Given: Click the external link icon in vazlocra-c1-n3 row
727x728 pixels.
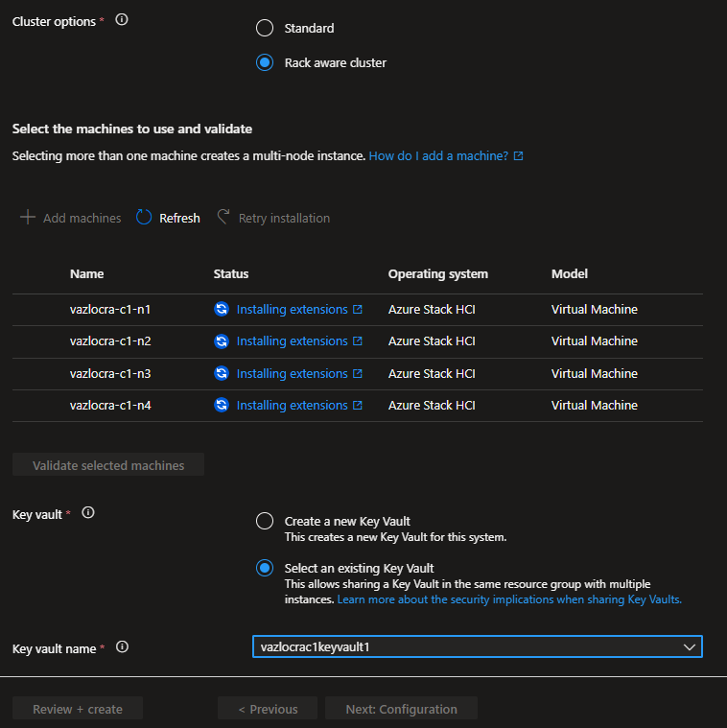Looking at the screenshot, I should coord(358,374).
